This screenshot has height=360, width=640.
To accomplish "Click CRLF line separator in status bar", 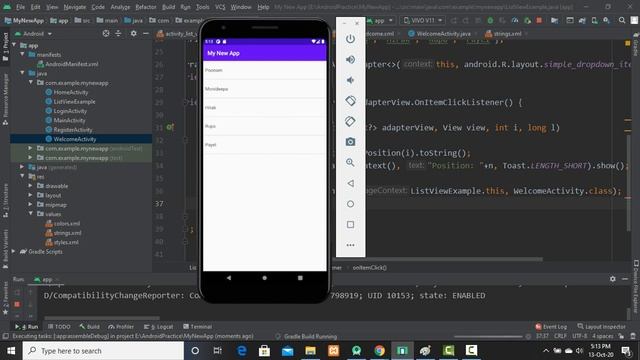I will click(560, 336).
